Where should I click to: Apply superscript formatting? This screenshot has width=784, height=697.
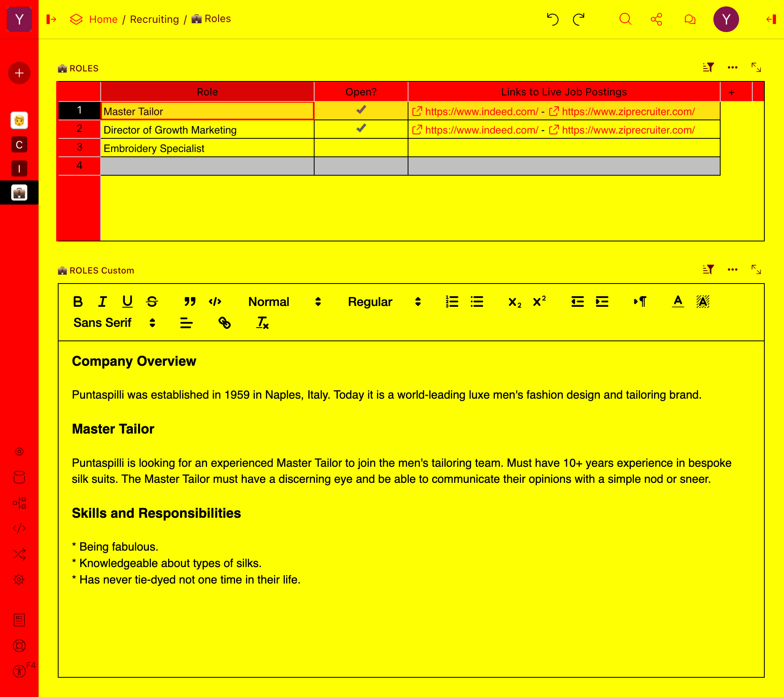(539, 302)
